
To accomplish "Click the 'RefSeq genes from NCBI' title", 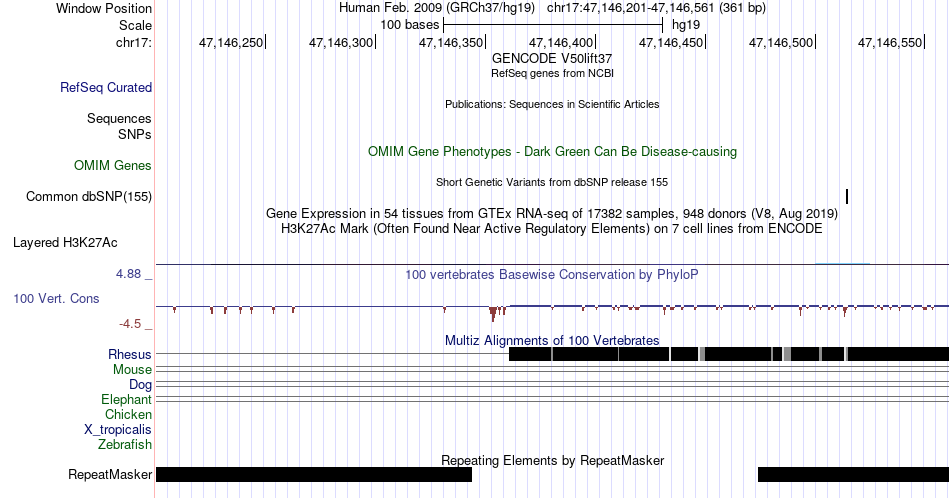I will pyautogui.click(x=552, y=73).
